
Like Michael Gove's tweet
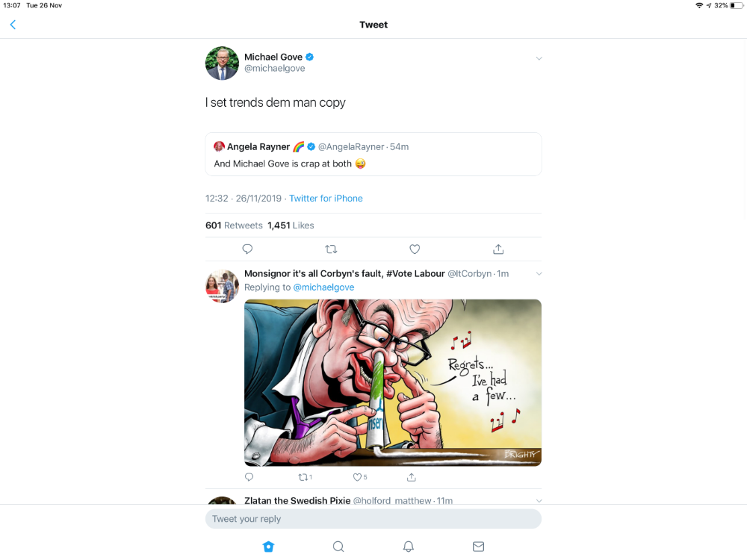[415, 249]
